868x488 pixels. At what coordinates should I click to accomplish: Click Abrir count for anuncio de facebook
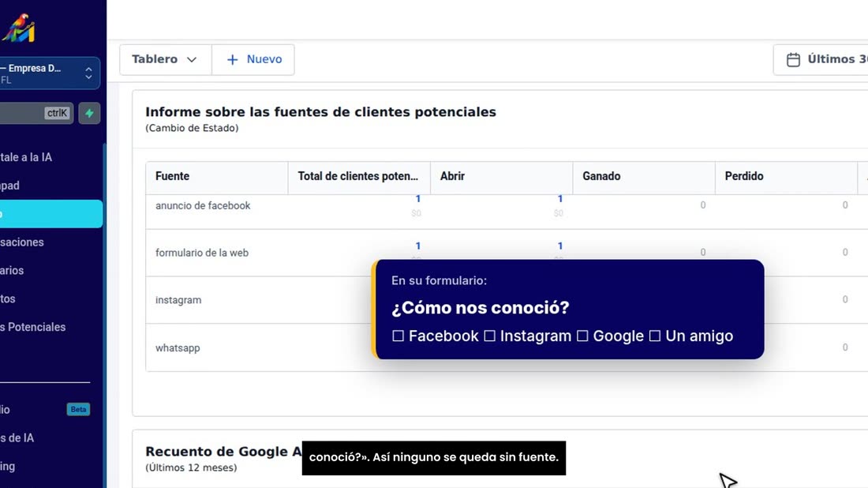click(560, 199)
